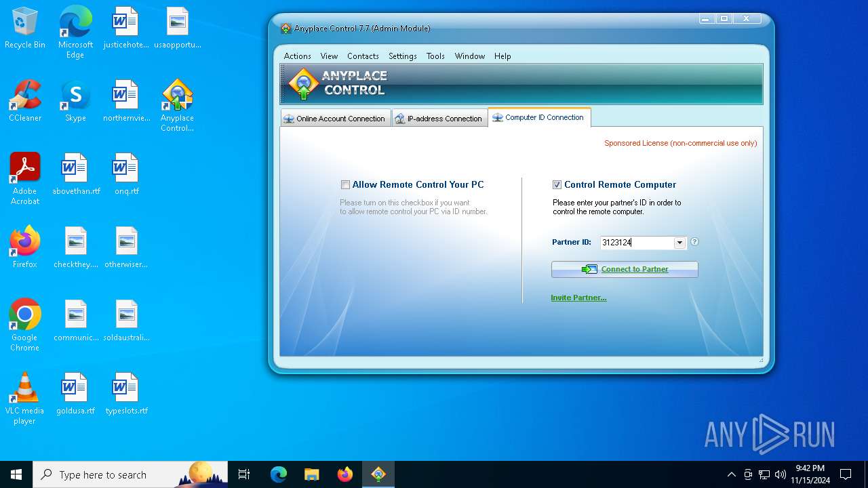Switch to Online Account Connection tab
868x488 pixels.
pos(336,118)
